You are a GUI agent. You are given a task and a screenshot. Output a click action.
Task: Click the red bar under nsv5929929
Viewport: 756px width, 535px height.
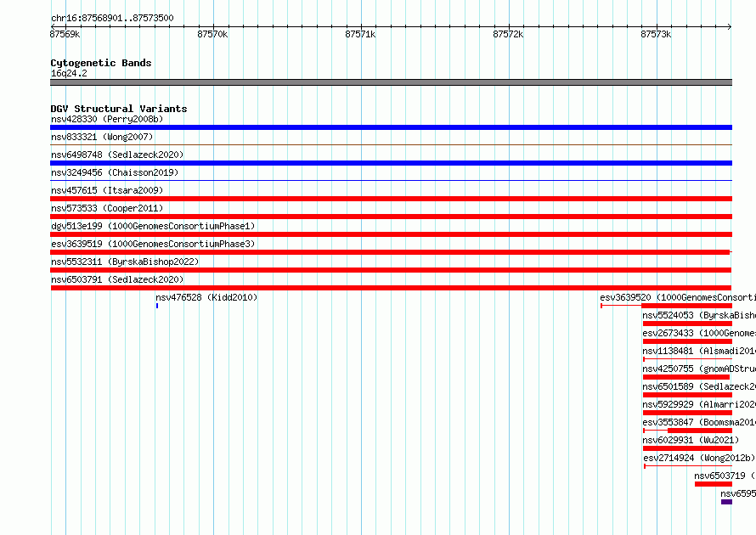pyautogui.click(x=687, y=413)
